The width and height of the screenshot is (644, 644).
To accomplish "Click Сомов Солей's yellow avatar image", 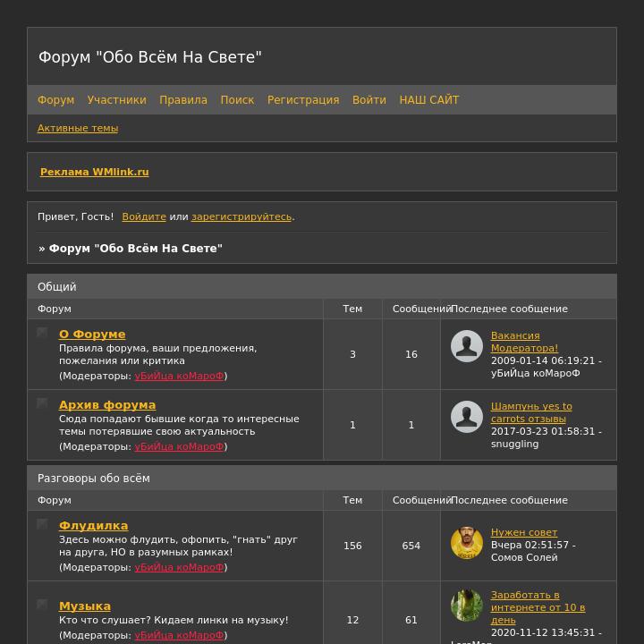I will [467, 544].
